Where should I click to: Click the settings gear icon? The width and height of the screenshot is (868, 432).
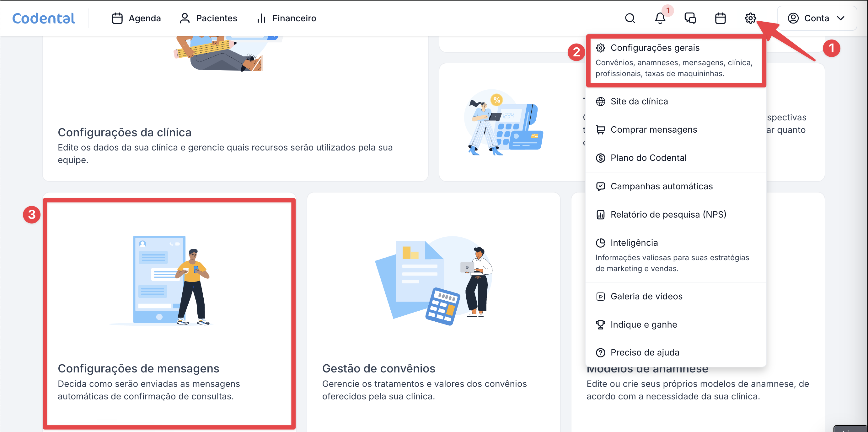(x=750, y=18)
